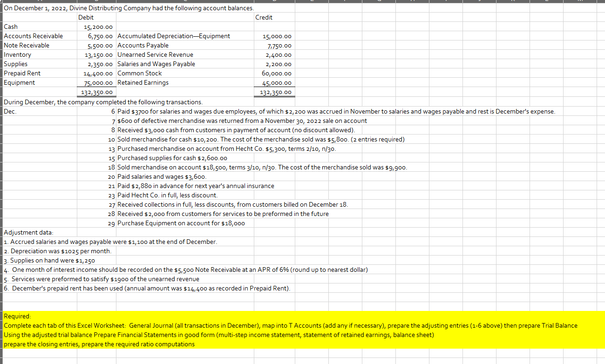Click the Salaries and Wages Payable label

click(156, 64)
